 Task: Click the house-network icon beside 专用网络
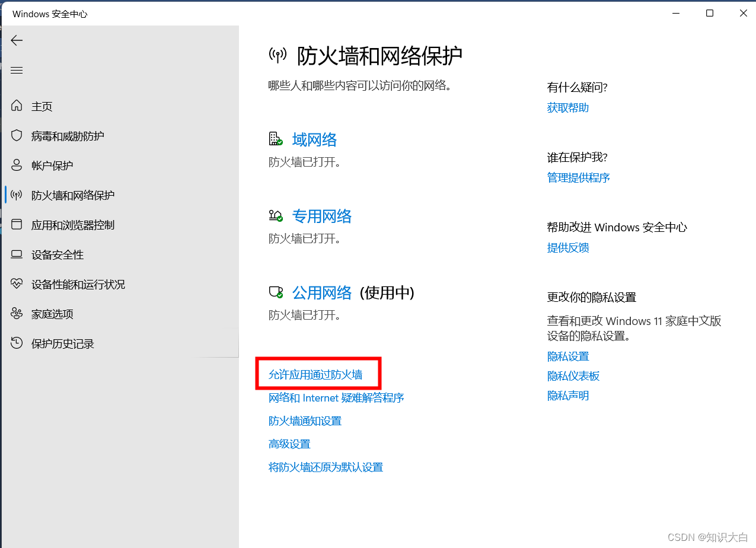(276, 216)
